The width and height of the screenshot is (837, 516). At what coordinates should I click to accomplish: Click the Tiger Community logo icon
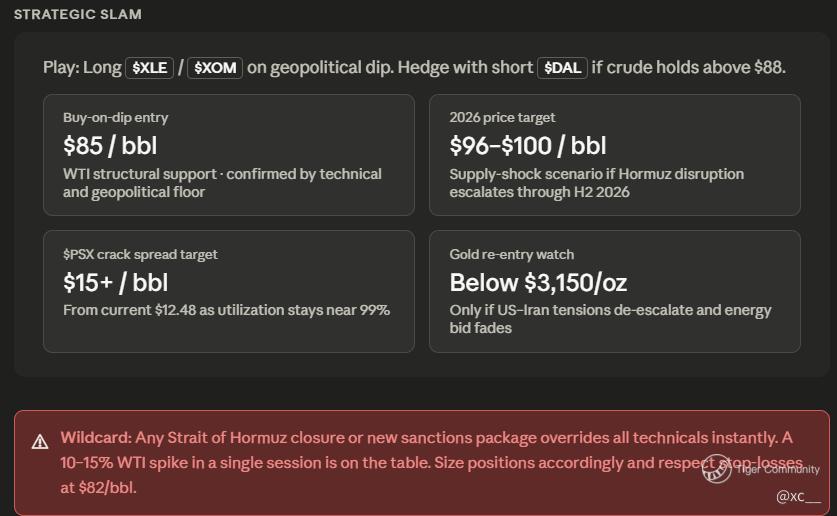pos(716,468)
